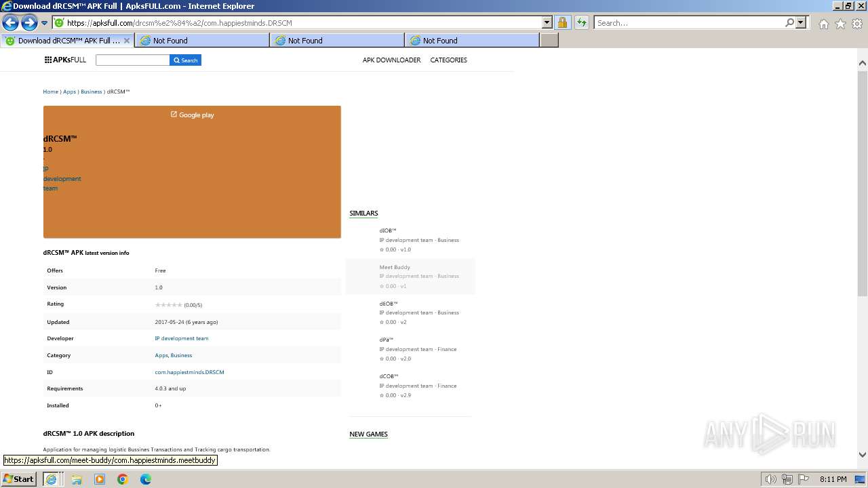This screenshot has height=488, width=868.
Task: Click the address bar URL field
Action: [297, 22]
